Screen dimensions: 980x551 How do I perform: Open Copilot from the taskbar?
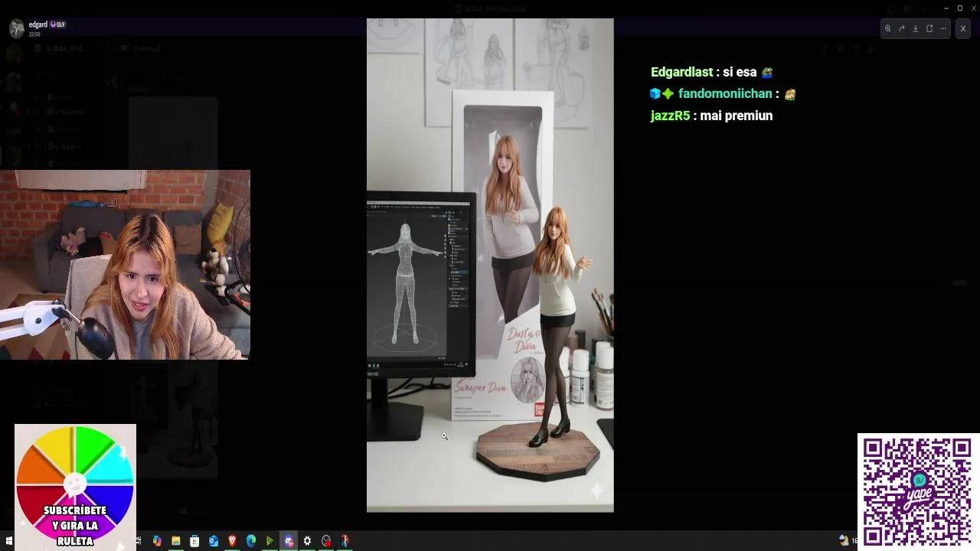click(157, 541)
